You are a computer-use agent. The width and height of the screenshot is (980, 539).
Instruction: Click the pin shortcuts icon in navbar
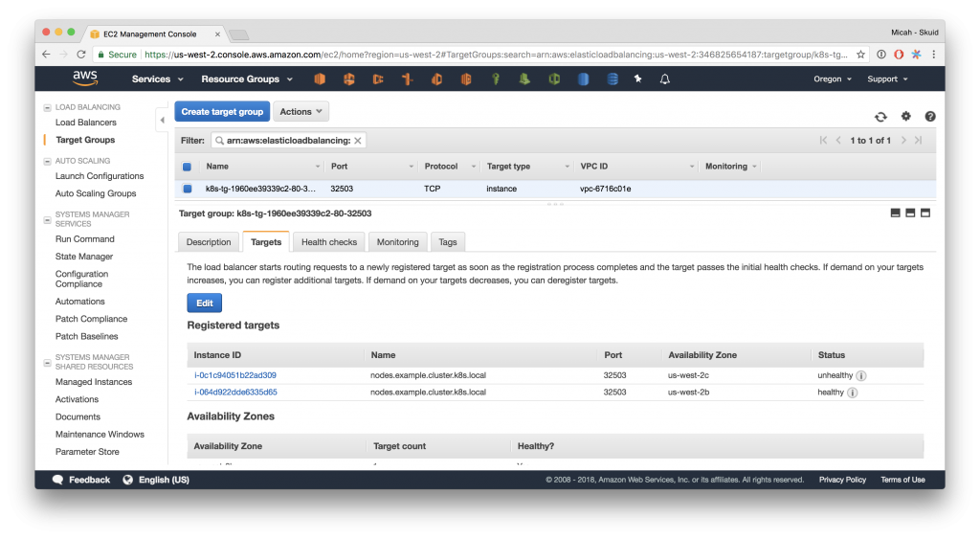point(638,79)
